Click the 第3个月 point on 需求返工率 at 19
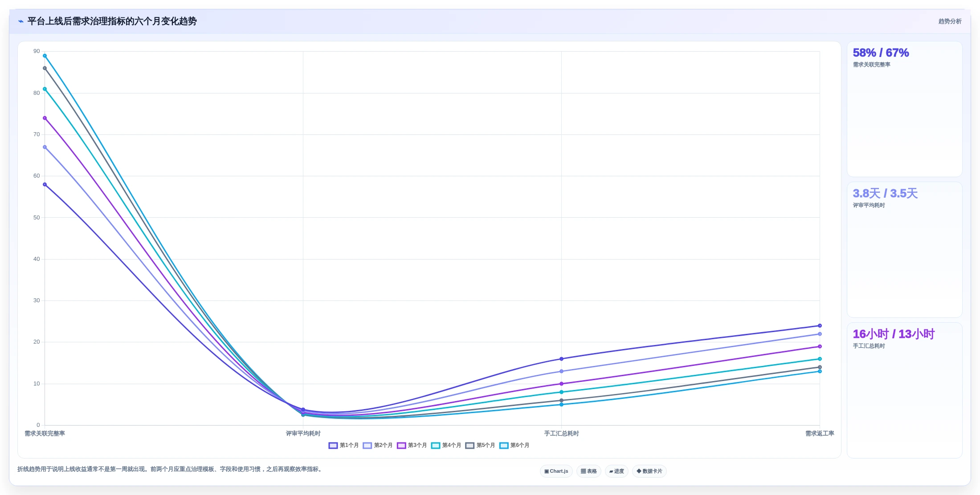980x495 pixels. (x=820, y=346)
